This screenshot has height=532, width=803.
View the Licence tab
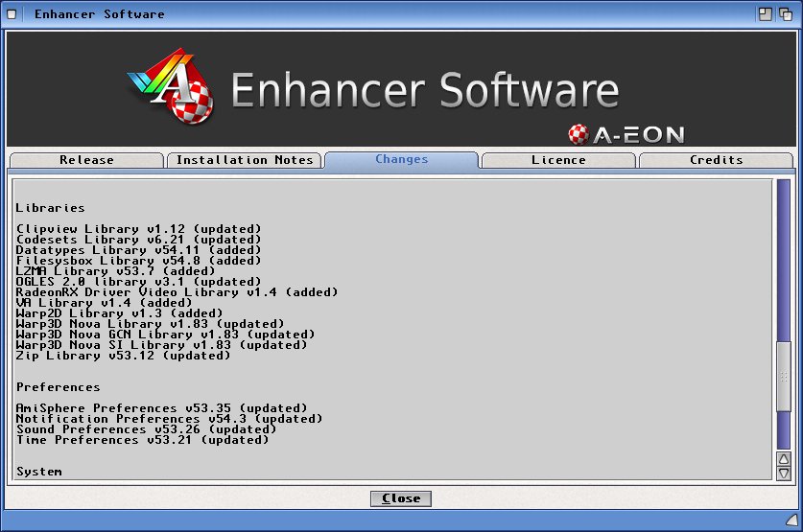click(x=558, y=160)
